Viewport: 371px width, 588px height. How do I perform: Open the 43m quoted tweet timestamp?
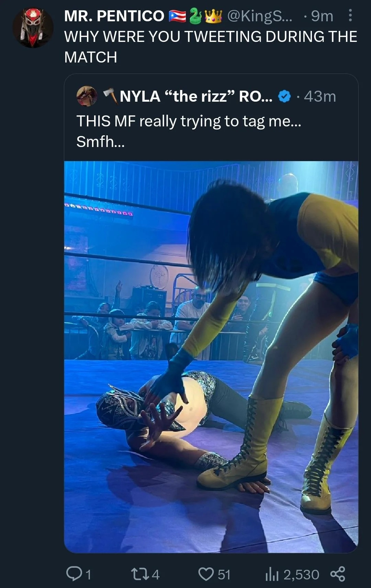pyautogui.click(x=320, y=97)
